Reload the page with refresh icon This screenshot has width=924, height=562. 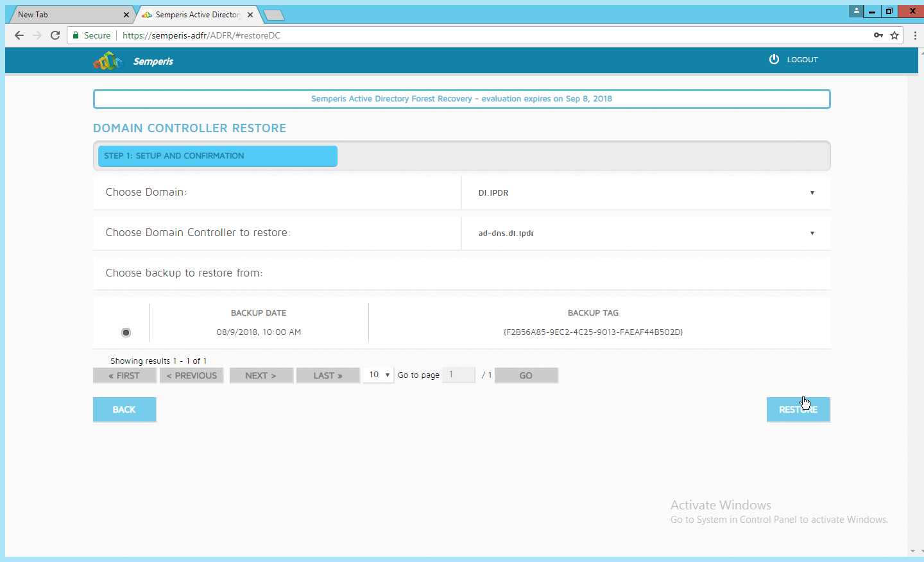[x=55, y=35]
